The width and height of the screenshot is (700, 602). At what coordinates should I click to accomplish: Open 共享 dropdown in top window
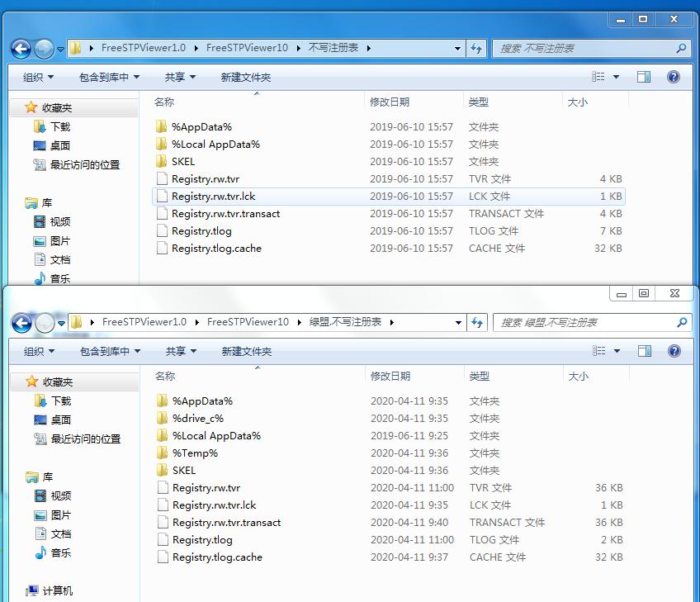[x=180, y=78]
